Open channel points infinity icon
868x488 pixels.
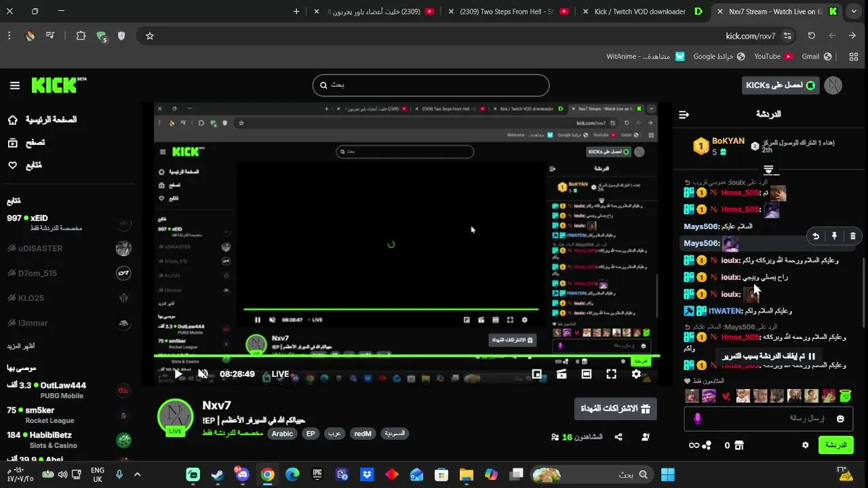pos(700,445)
